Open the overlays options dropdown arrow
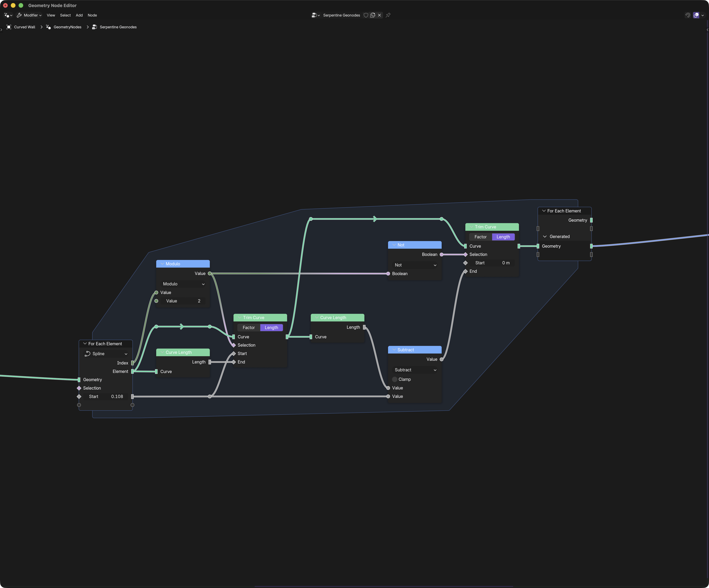This screenshot has height=588, width=709. coord(703,15)
